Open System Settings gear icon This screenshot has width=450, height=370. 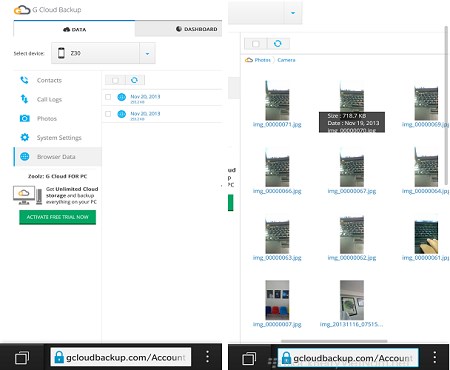pos(25,137)
